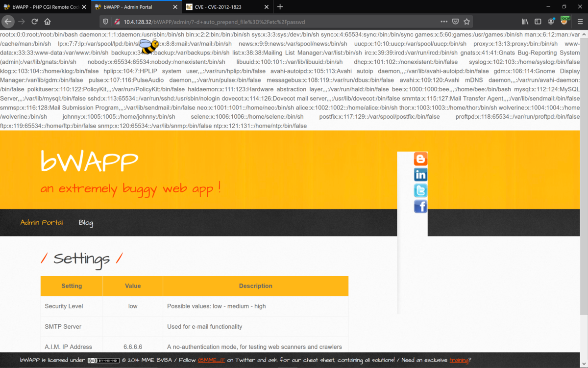Click the 6.6.6.6 value cell

(x=133, y=347)
